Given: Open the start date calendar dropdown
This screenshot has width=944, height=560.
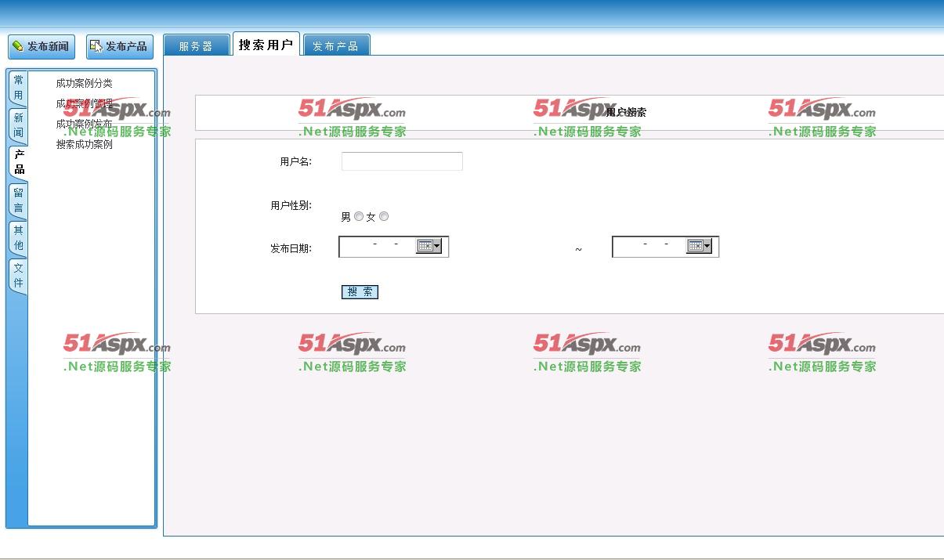Looking at the screenshot, I should pyautogui.click(x=429, y=246).
